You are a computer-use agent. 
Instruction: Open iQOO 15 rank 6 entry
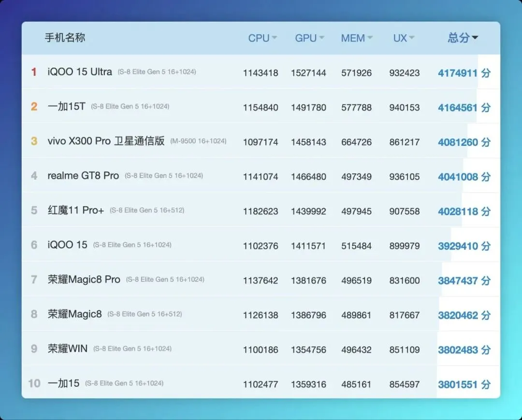pos(67,245)
